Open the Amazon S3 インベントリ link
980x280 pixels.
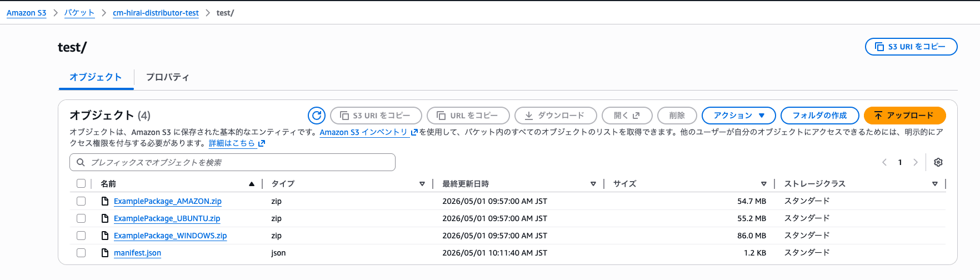(x=364, y=132)
